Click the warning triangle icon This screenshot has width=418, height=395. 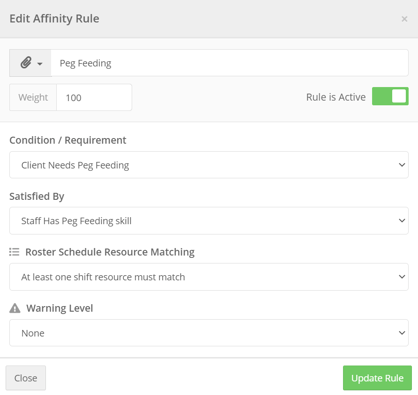tap(15, 308)
